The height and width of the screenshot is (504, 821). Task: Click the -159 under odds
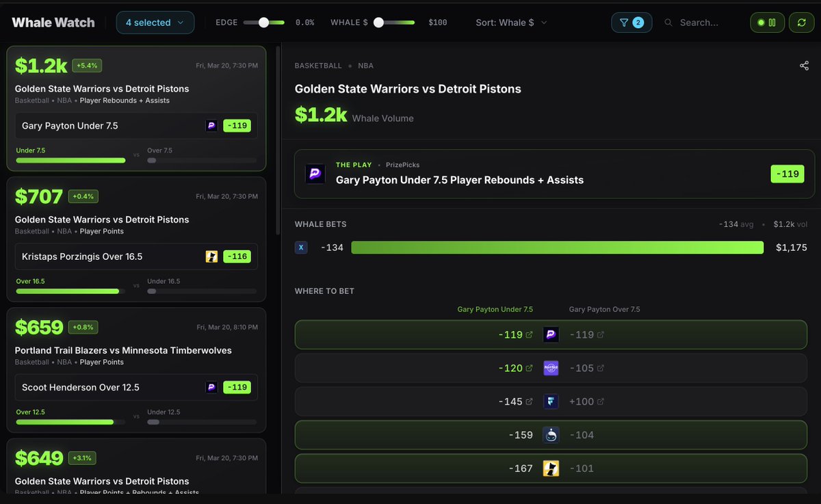pyautogui.click(x=521, y=435)
